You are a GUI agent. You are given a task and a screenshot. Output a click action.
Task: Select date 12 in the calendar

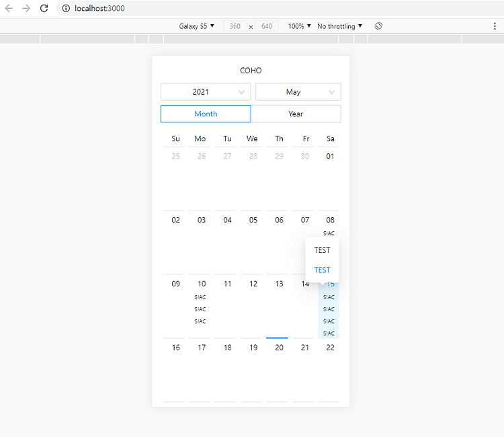tap(253, 284)
